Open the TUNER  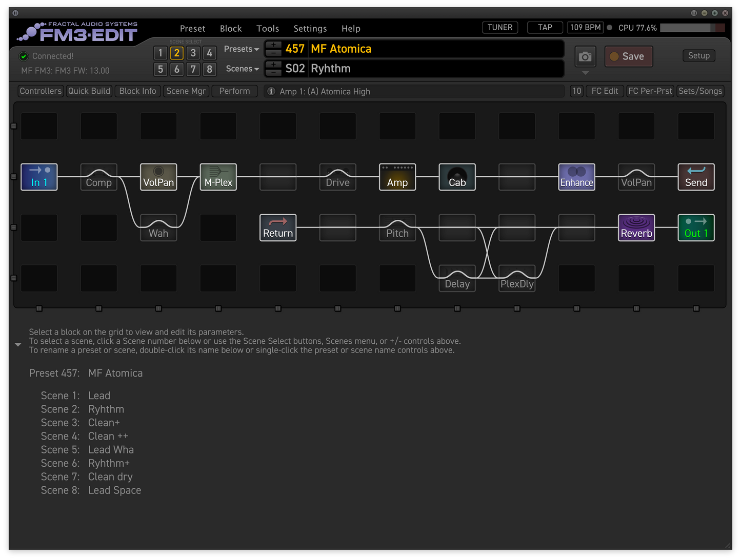pos(500,28)
